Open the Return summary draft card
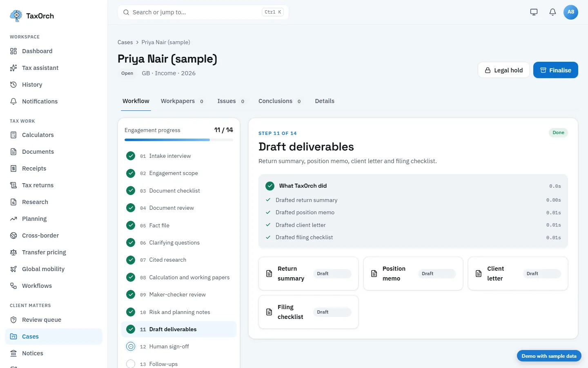Viewport: 588px width, 368px height. coord(309,274)
